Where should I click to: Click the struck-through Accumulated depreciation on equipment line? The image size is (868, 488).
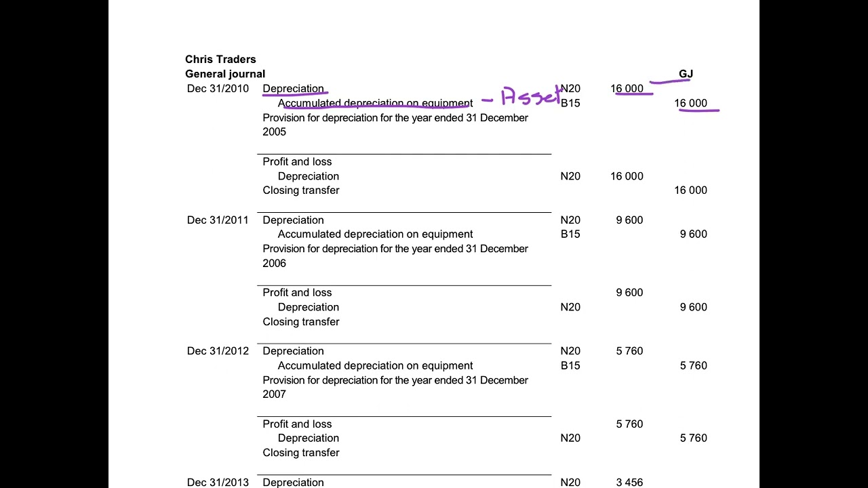click(x=375, y=103)
